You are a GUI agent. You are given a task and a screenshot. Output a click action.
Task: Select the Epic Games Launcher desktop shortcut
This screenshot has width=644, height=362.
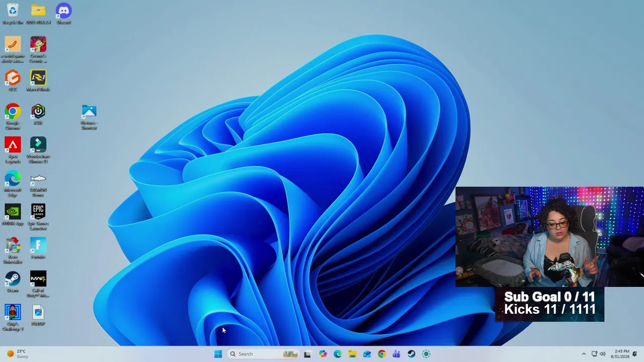point(38,217)
